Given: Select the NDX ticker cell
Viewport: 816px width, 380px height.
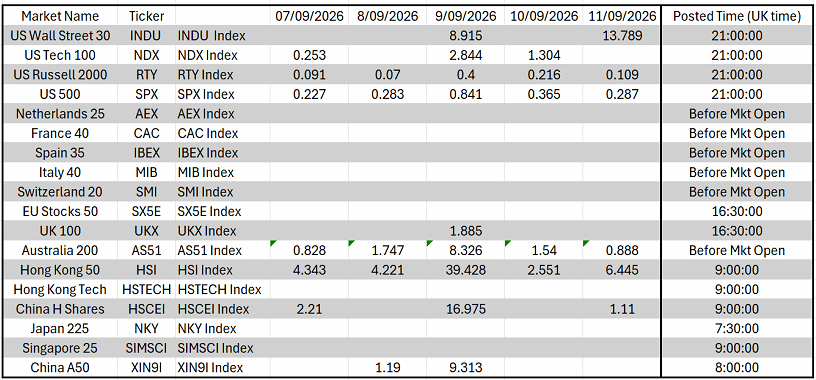Looking at the screenshot, I should 146,55.
